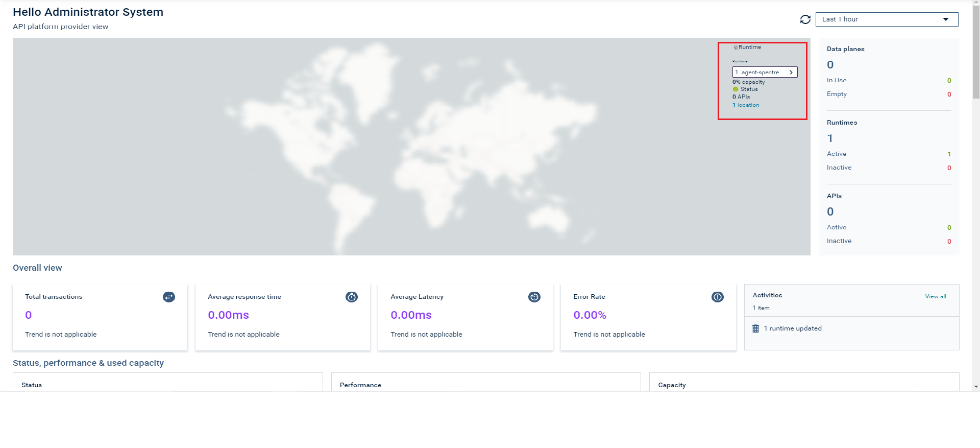Open the Last 1 hour time range dropdown
This screenshot has height=448, width=980.
pyautogui.click(x=887, y=19)
